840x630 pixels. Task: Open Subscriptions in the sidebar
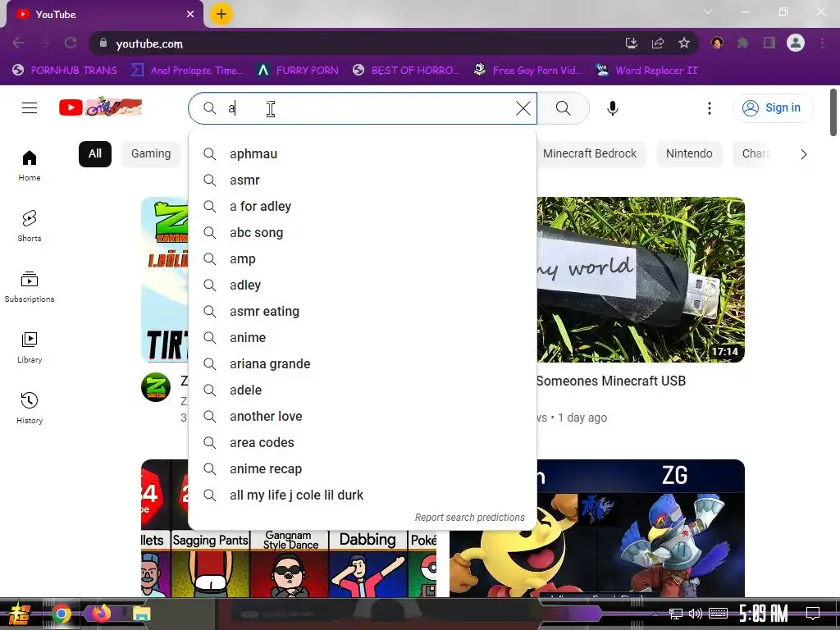tap(30, 286)
